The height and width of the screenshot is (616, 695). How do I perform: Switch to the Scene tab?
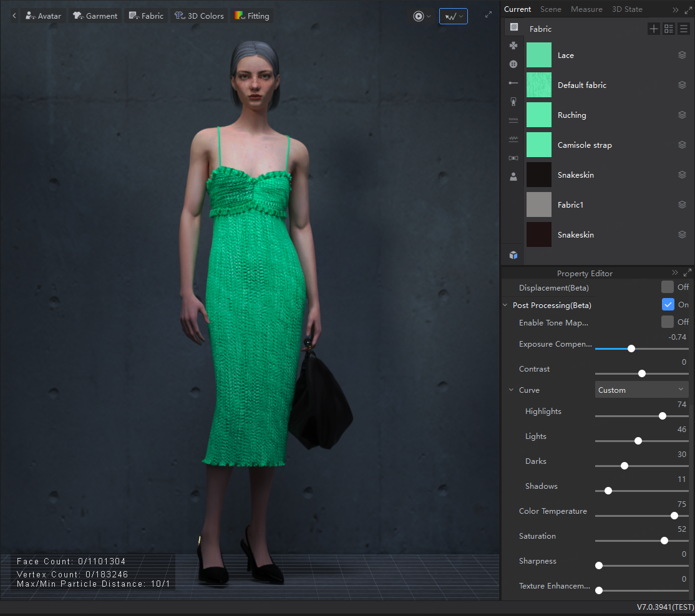point(550,9)
